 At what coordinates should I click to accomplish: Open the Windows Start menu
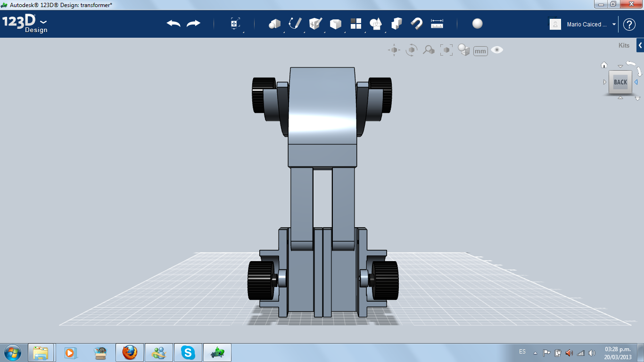(12, 352)
